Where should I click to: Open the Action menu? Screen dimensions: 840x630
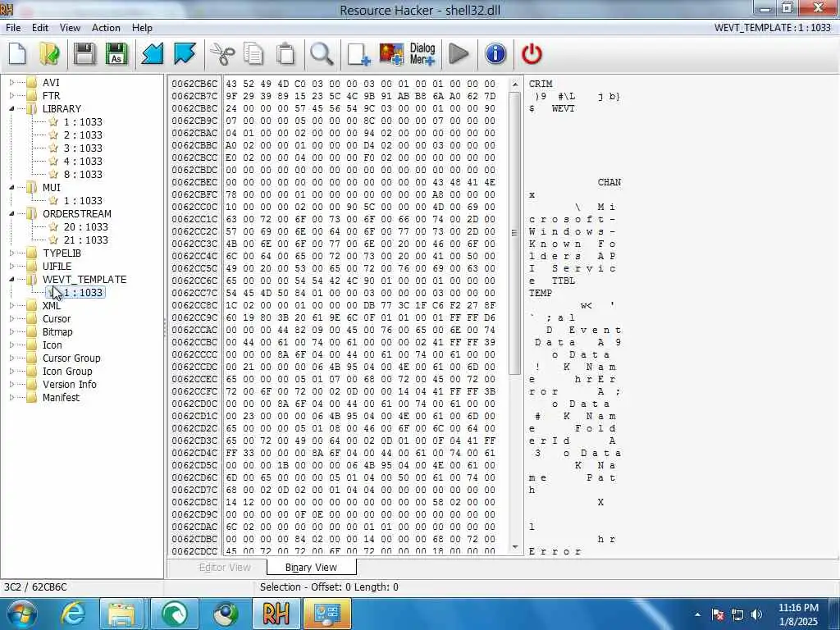pyautogui.click(x=106, y=28)
